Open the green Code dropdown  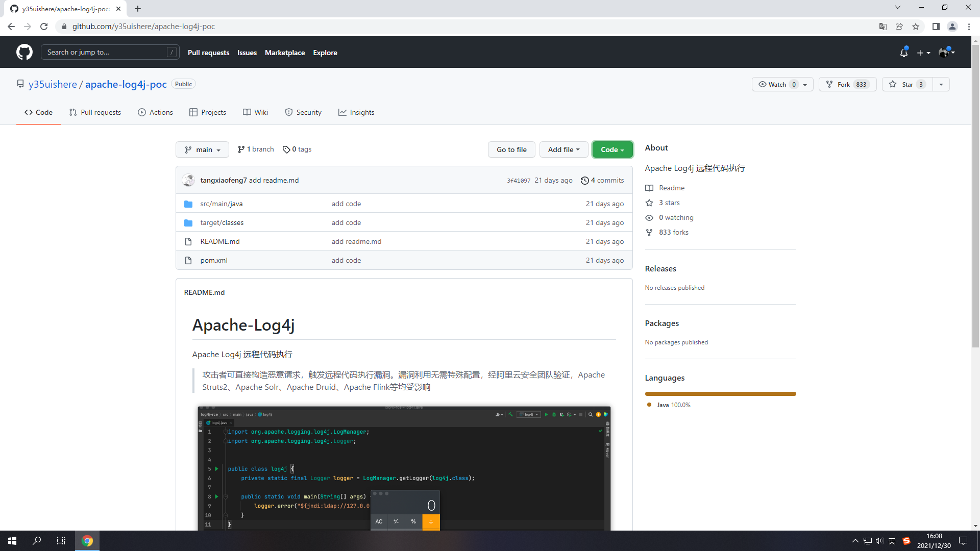pyautogui.click(x=612, y=150)
